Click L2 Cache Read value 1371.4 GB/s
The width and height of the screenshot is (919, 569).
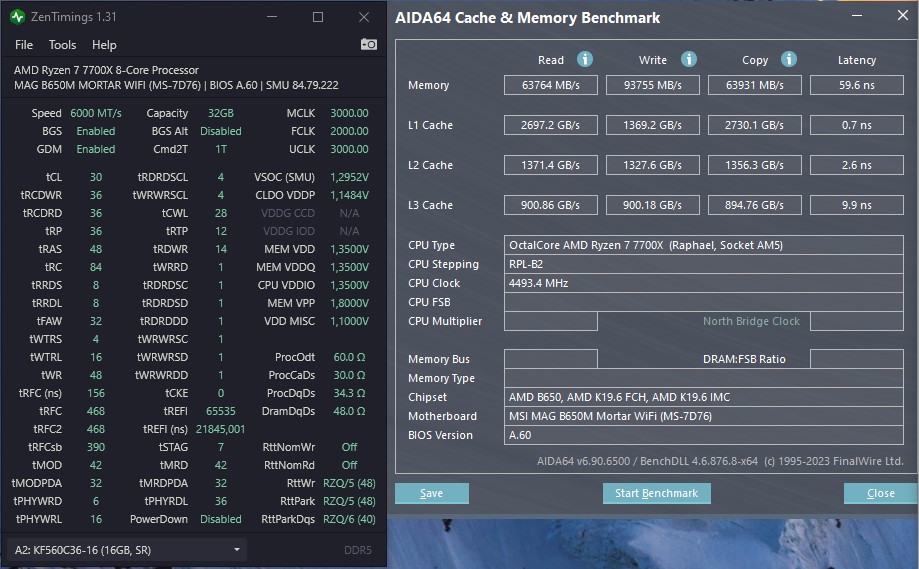click(x=550, y=165)
